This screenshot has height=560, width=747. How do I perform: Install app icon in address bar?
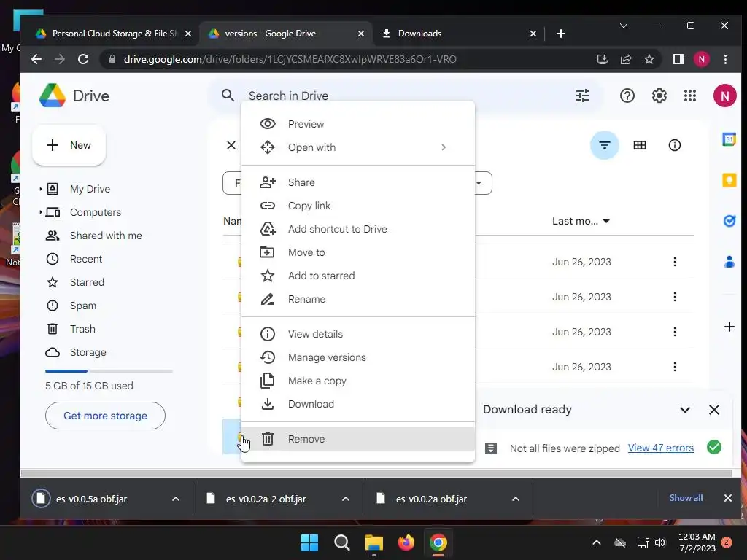602,59
